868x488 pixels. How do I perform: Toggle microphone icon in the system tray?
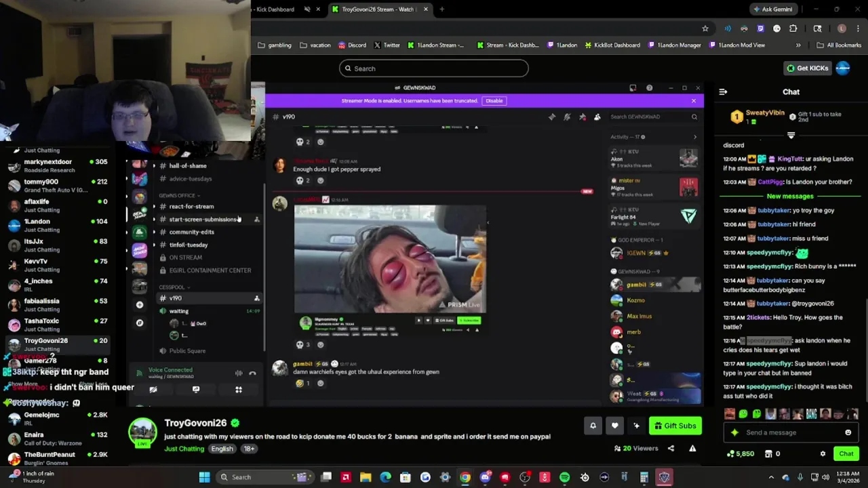pos(800,477)
